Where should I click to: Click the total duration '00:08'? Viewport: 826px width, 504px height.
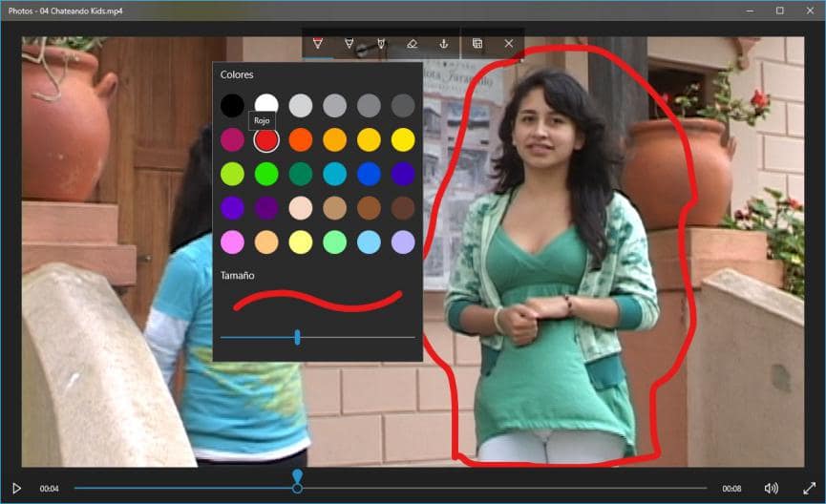(x=731, y=489)
